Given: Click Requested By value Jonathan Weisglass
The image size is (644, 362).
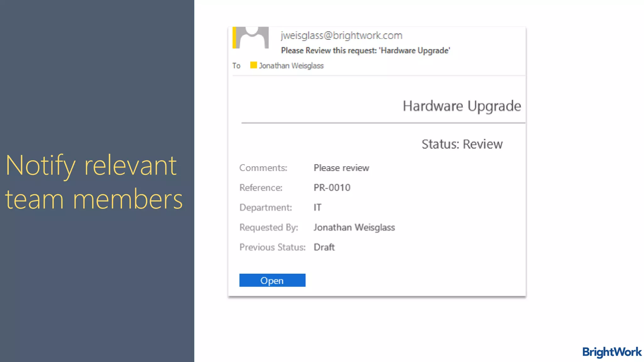Looking at the screenshot, I should (354, 227).
